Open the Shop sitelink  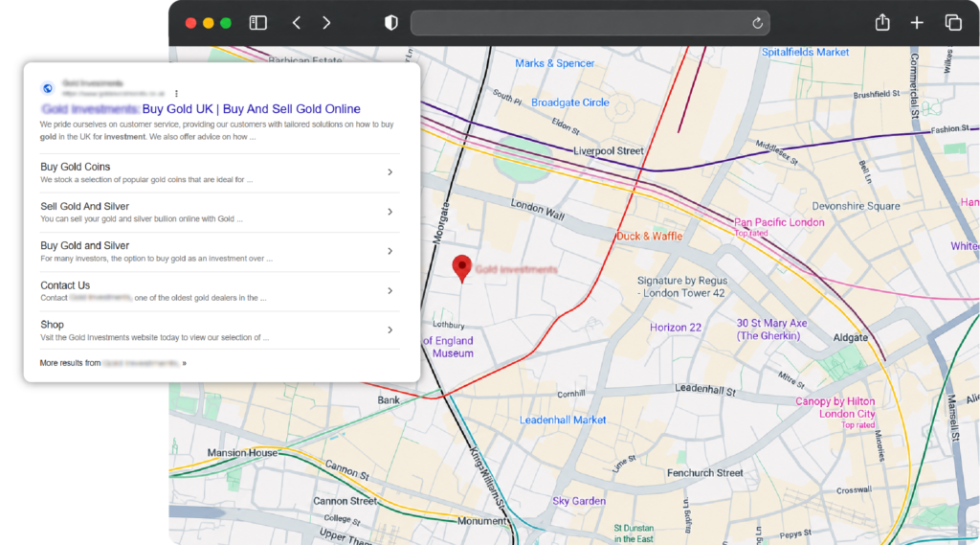pos(52,324)
